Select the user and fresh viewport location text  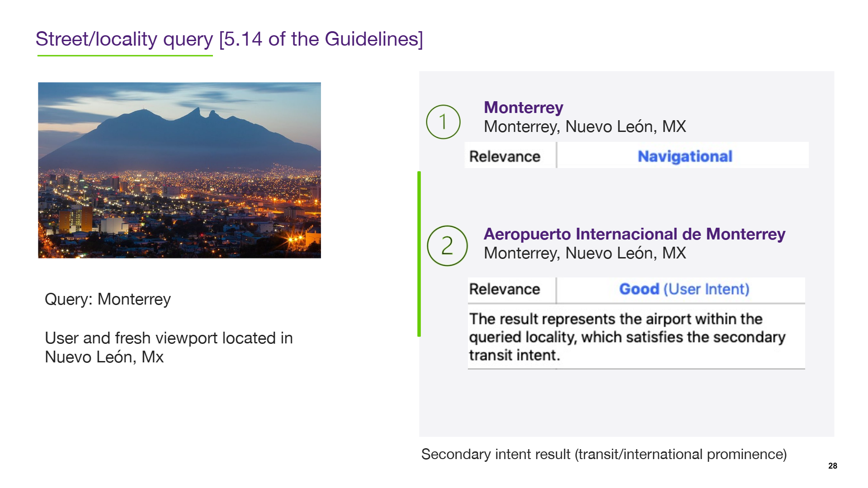pos(169,347)
